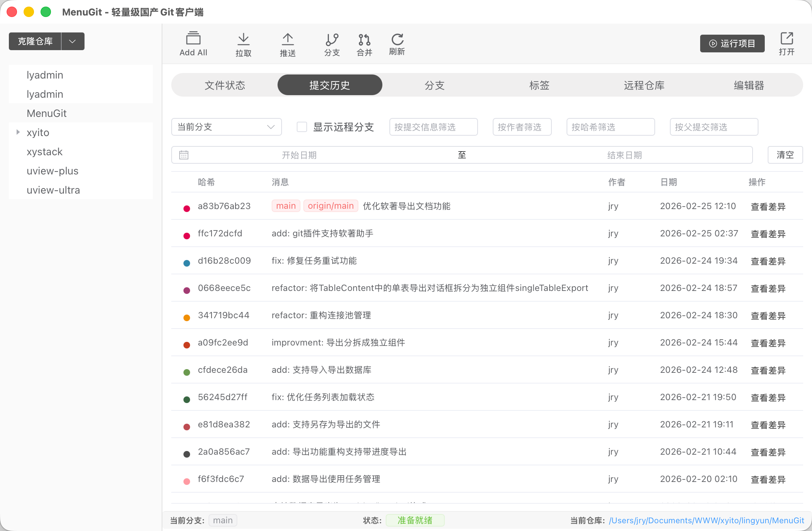
Task: Open the 分支 branch toolbar icon
Action: (x=332, y=39)
